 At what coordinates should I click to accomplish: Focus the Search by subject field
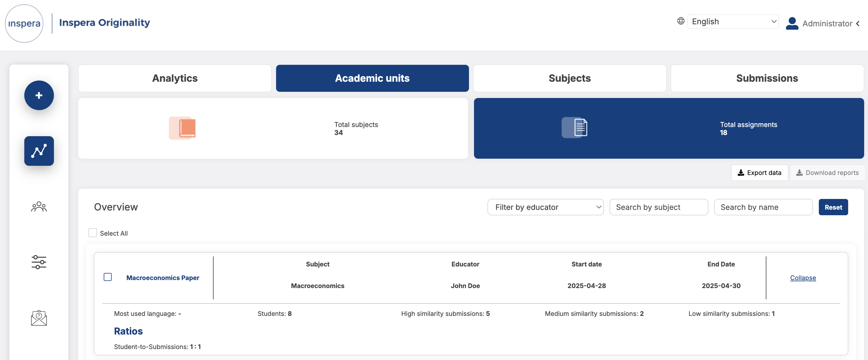(659, 207)
